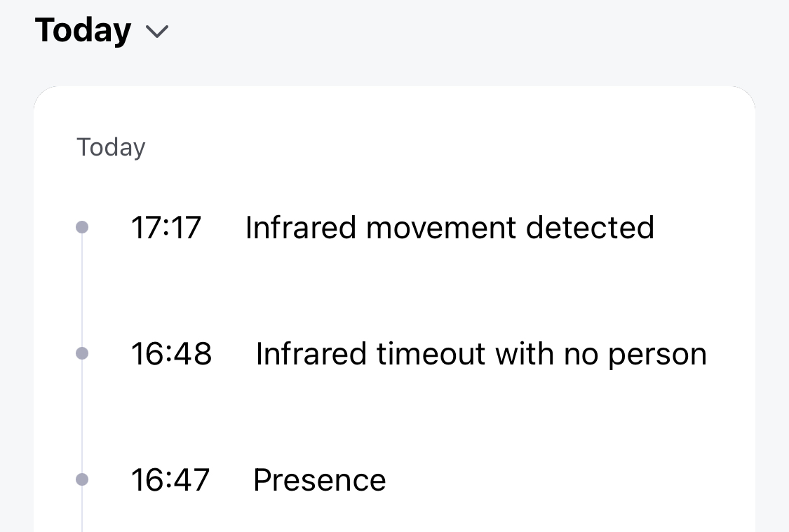Screen dimensions: 789x532
Task: Click timeline line below the 16:47 dot
Action: pos(82,512)
